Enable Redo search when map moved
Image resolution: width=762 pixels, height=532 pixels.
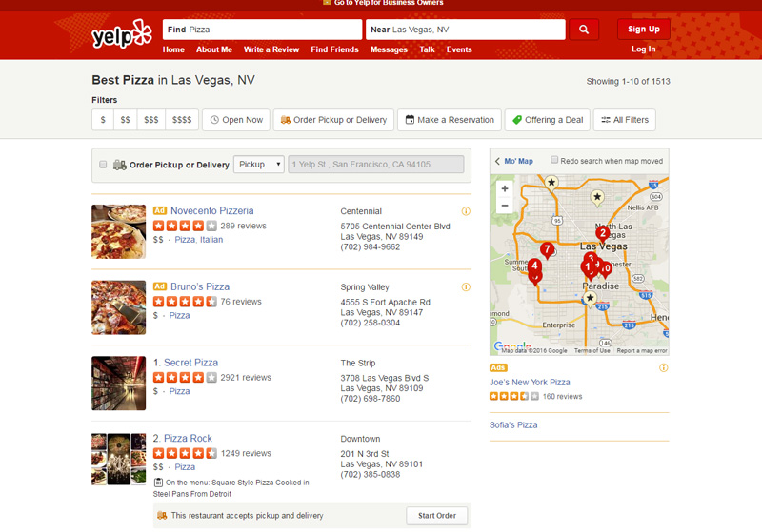(554, 160)
